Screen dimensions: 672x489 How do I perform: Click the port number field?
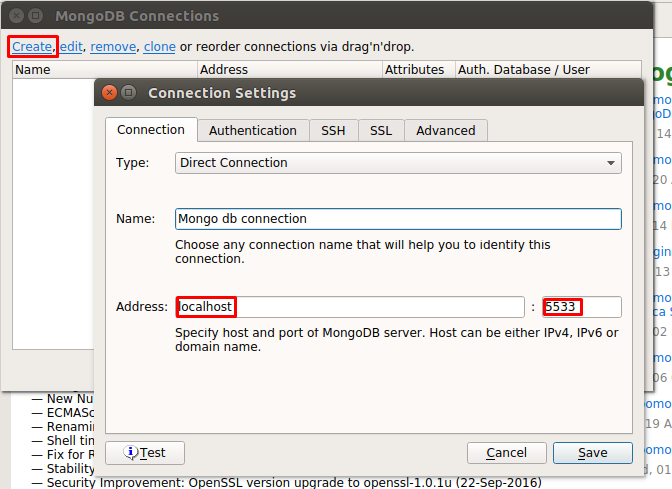582,307
